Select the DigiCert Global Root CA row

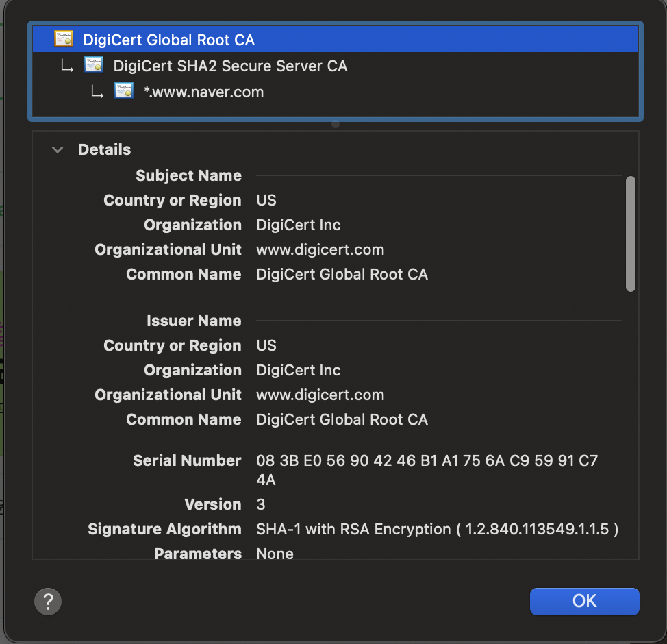pyautogui.click(x=336, y=40)
